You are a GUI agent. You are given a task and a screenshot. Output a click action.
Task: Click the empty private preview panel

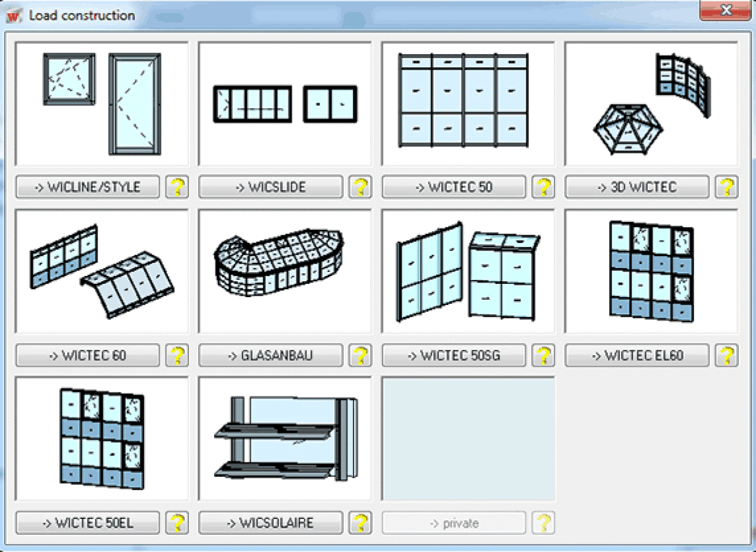(x=468, y=439)
